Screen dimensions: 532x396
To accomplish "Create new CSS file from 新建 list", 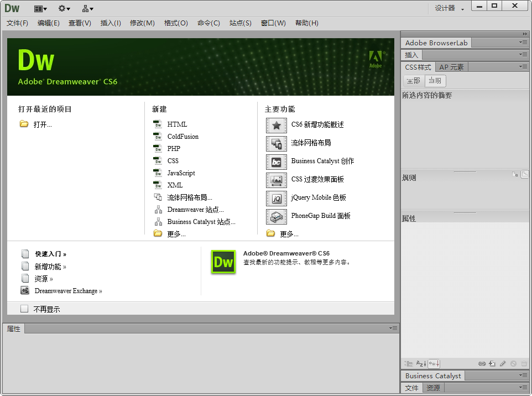I will (173, 160).
